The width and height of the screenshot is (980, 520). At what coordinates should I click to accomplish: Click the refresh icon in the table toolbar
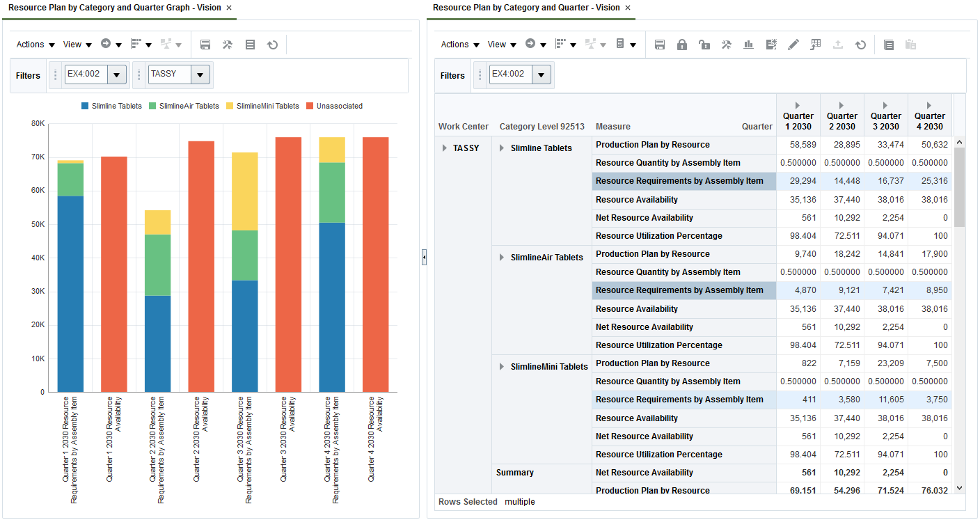(860, 45)
